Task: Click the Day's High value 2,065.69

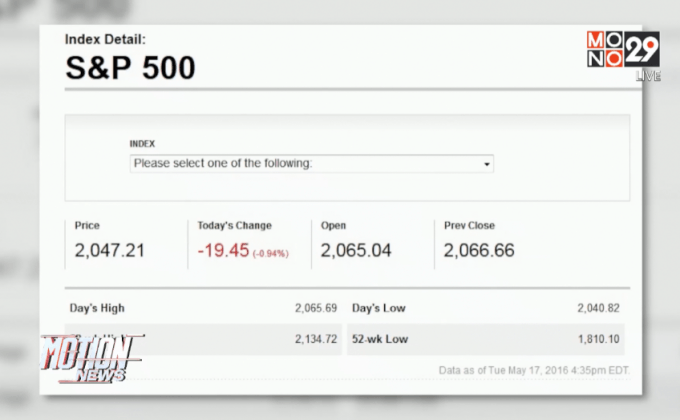Action: (316, 308)
